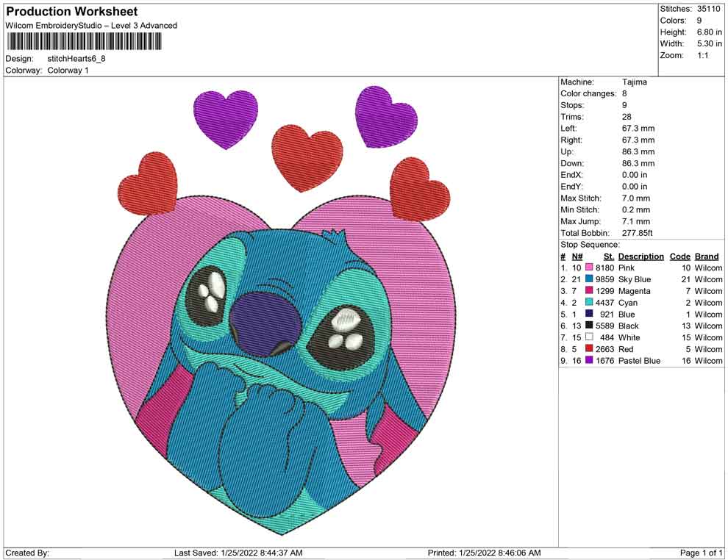Click the 'St.' column header

pos(609,256)
